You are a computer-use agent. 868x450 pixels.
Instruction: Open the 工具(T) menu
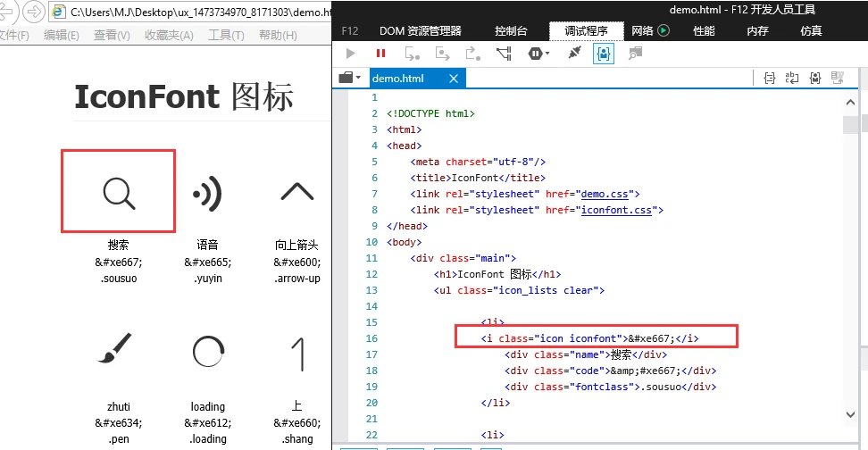226,36
